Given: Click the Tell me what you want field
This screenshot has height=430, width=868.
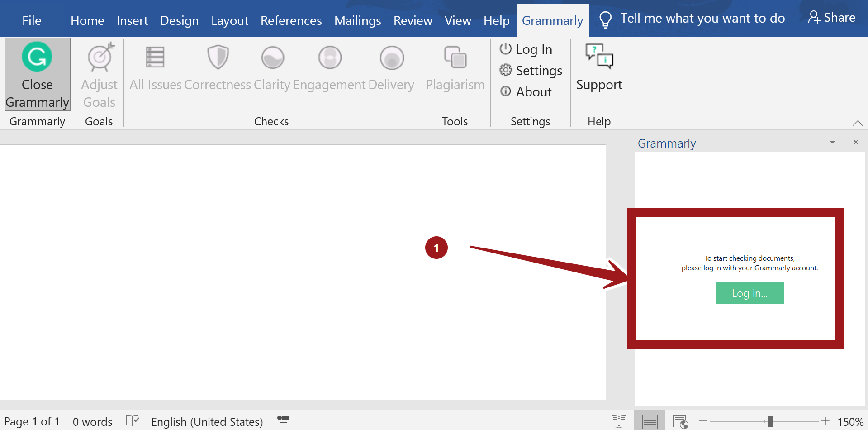Looking at the screenshot, I should tap(702, 19).
